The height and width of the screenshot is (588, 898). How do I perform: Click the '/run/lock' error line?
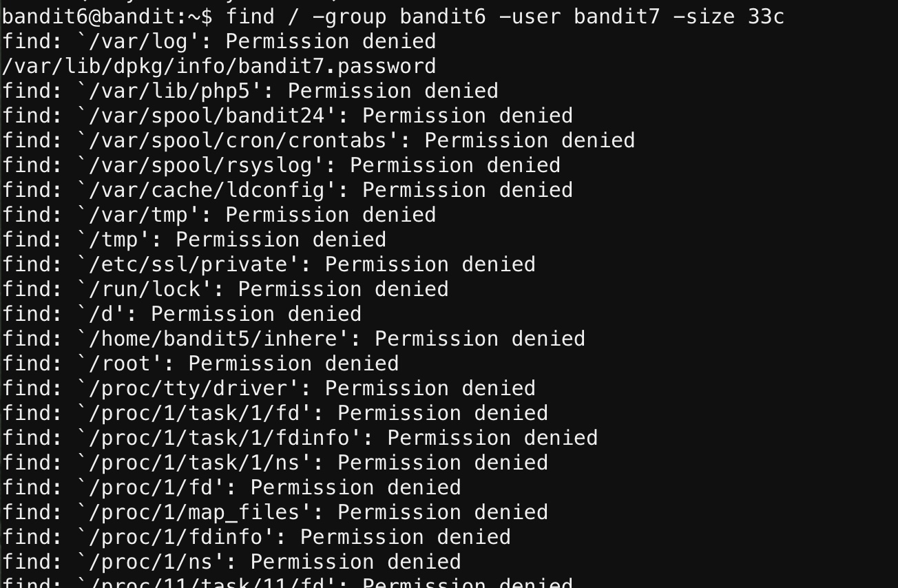(225, 289)
